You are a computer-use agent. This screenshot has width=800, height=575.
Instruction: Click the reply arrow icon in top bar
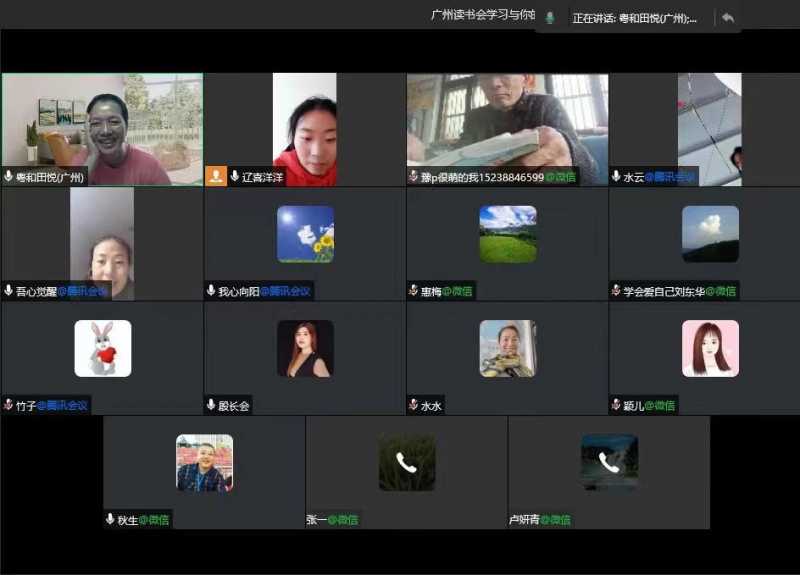click(727, 18)
